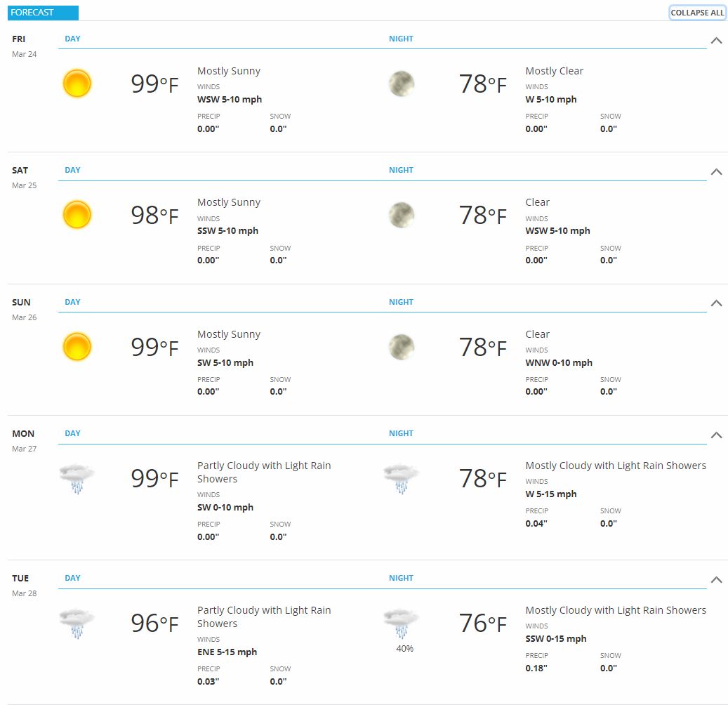Select the NIGHT heading for Monday

pyautogui.click(x=401, y=433)
